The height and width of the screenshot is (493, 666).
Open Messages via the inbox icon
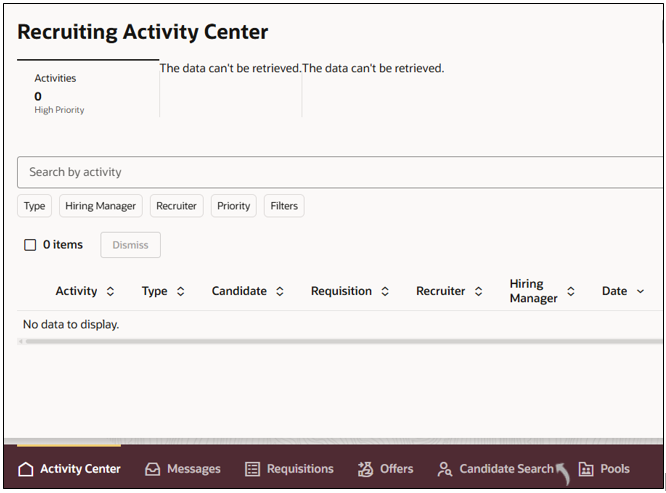pos(152,469)
